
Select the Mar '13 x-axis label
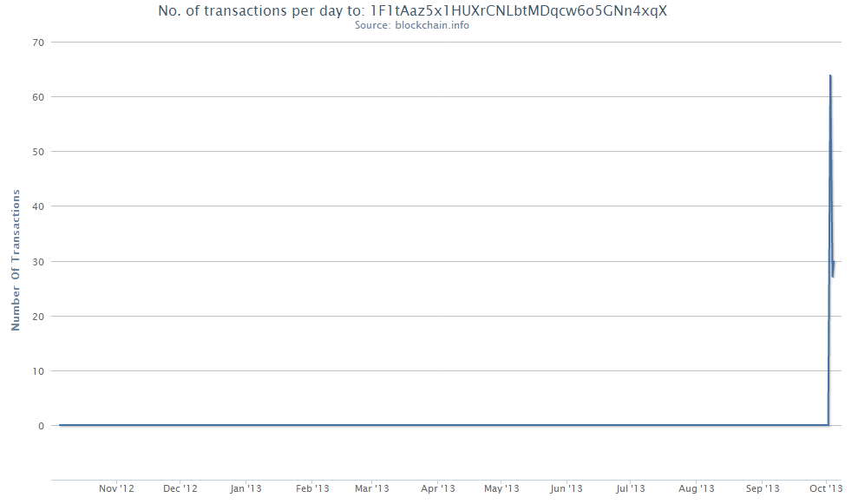371,488
